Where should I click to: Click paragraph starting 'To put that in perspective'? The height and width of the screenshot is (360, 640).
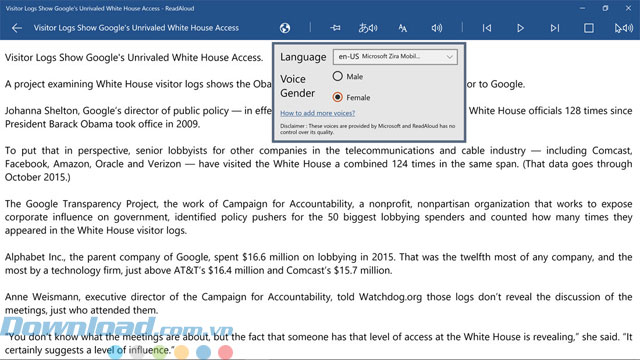[318, 164]
